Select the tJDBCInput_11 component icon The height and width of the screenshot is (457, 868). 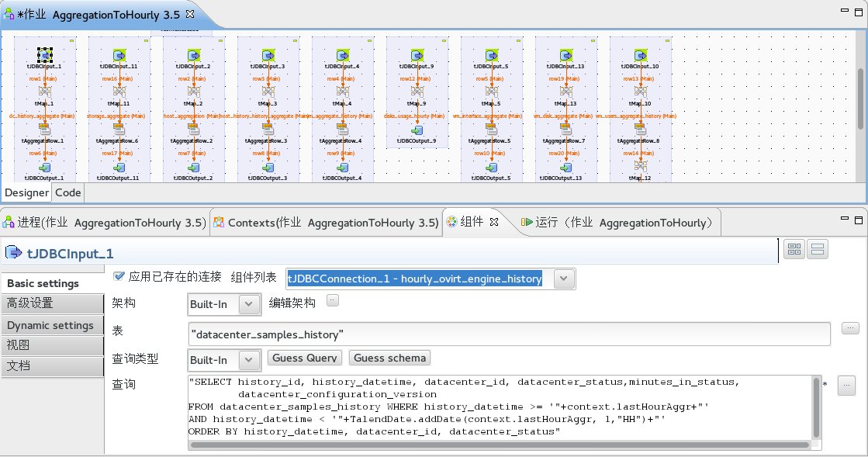coord(119,55)
